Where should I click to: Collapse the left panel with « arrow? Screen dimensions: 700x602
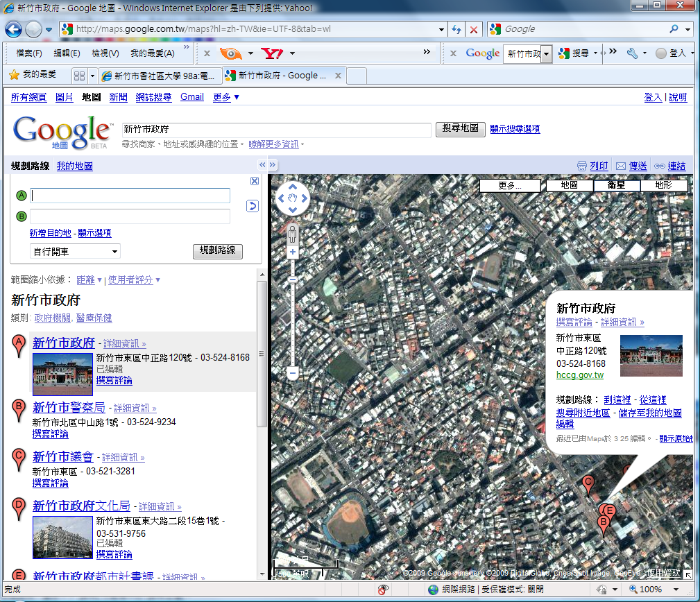coord(262,164)
